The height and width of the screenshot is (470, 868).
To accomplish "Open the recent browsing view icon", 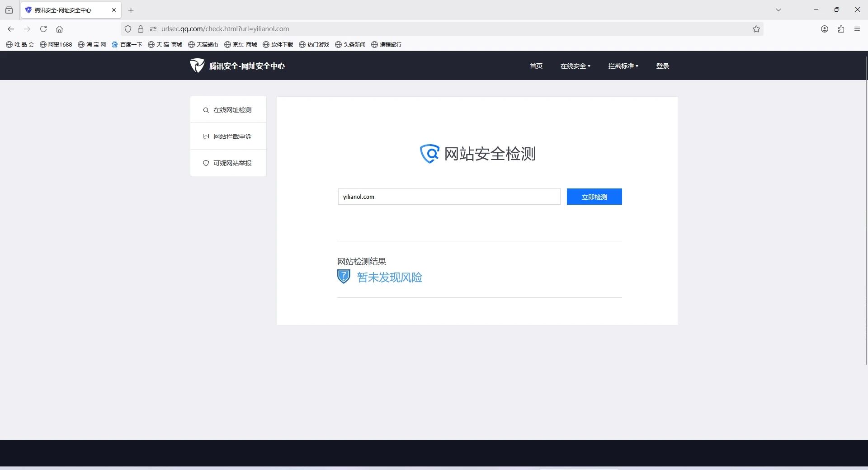I will click(9, 10).
